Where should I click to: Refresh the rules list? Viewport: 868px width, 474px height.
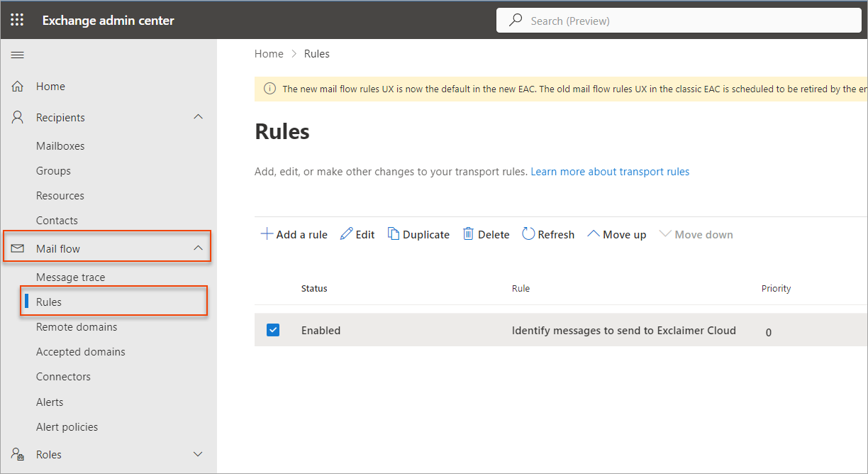[x=548, y=235]
